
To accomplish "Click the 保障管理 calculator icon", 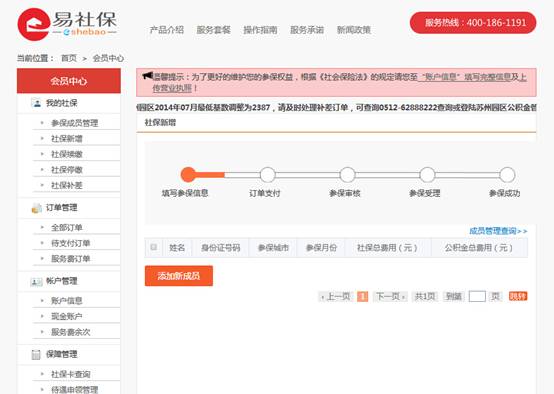I will 36,354.
